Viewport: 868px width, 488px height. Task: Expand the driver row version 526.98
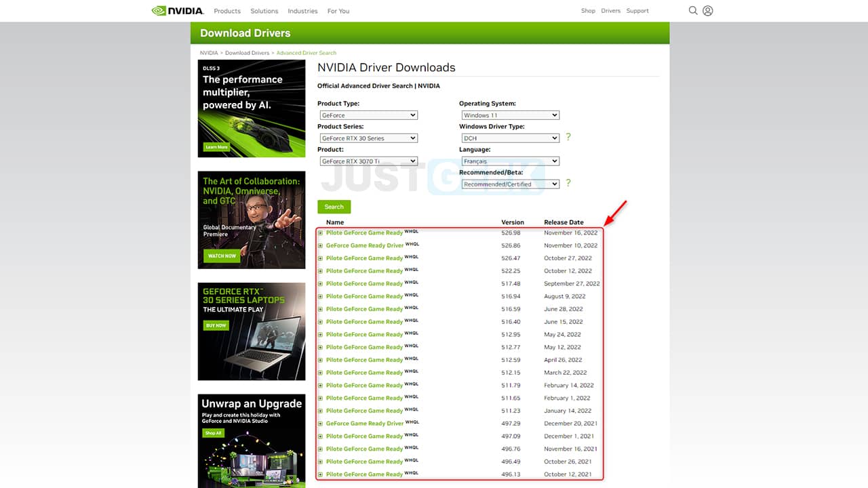coord(321,233)
